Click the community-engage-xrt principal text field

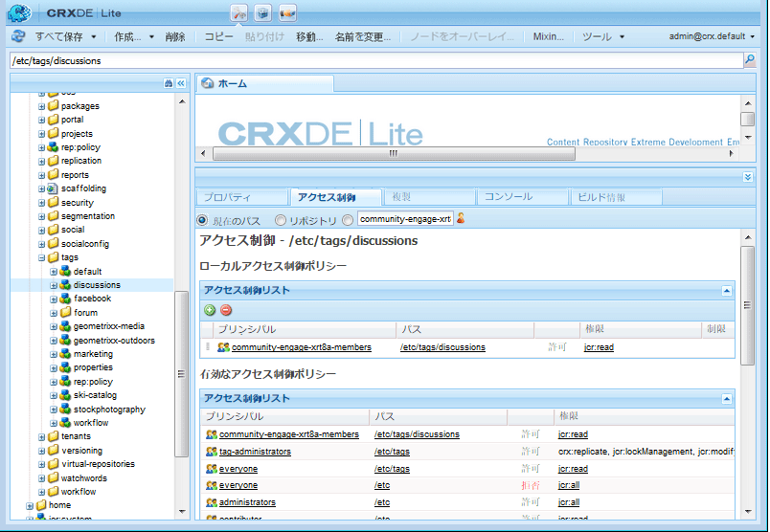(406, 219)
